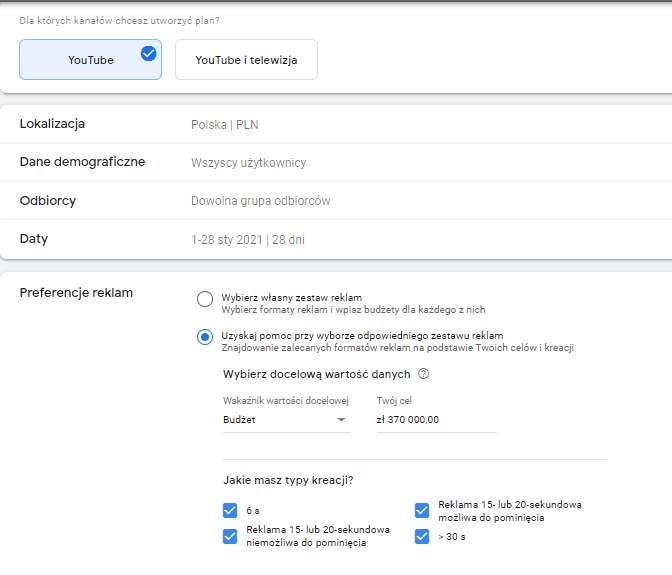Edit the zł 370 000,00 goal field

[433, 420]
